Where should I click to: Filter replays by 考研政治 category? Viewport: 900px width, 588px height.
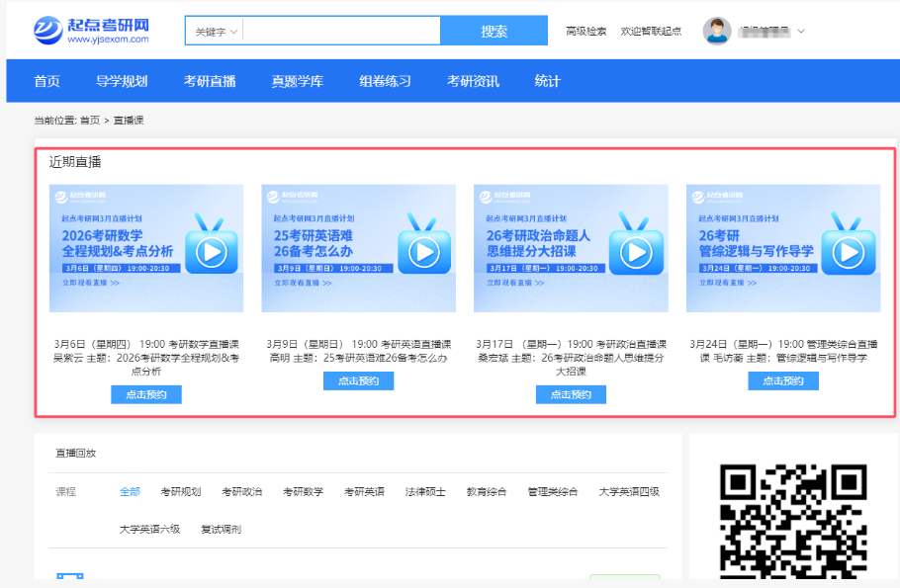(241, 491)
